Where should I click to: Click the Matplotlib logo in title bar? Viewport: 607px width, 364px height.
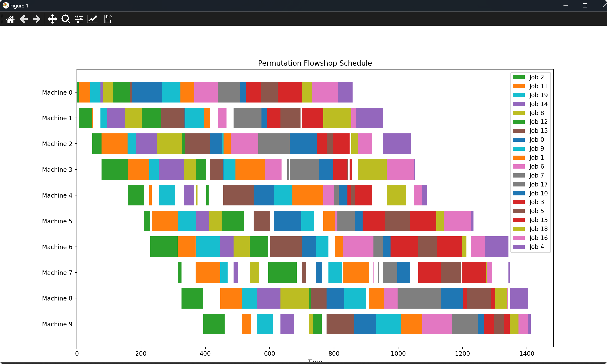coord(6,5)
